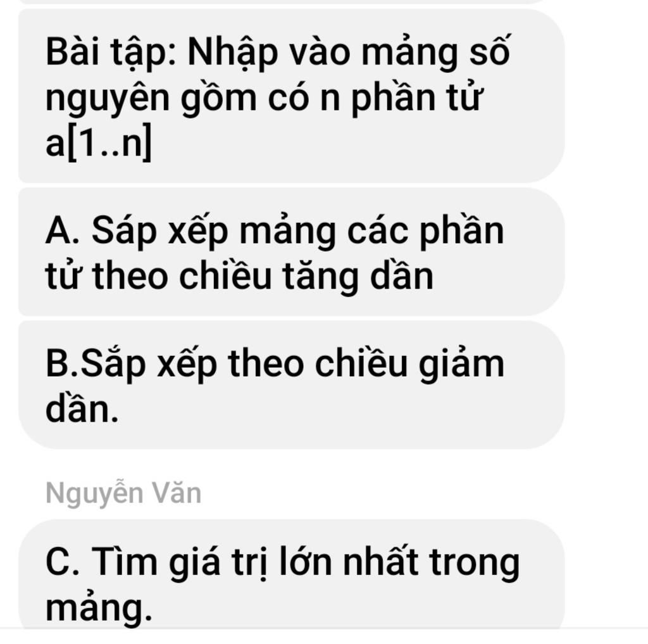Click the "C." prefix of the last message
This screenshot has height=644, width=648.
click(x=63, y=562)
